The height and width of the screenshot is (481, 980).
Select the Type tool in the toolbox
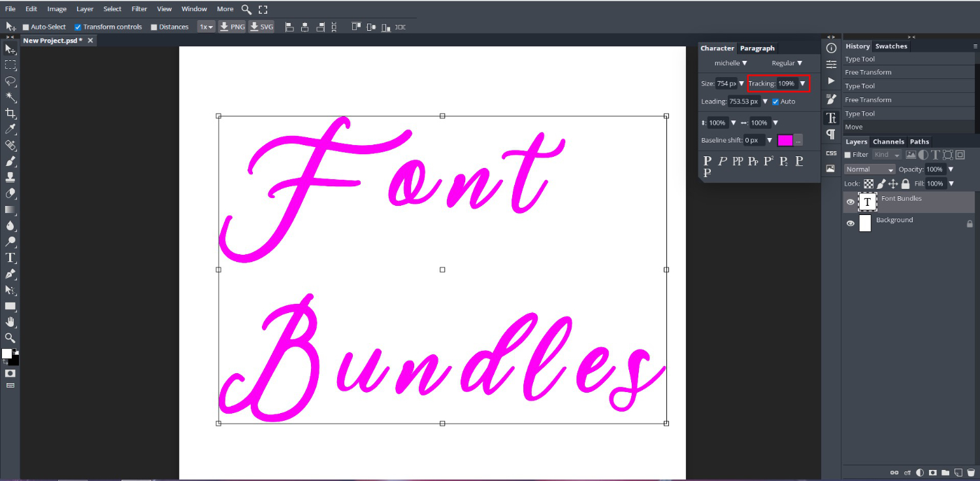click(10, 257)
